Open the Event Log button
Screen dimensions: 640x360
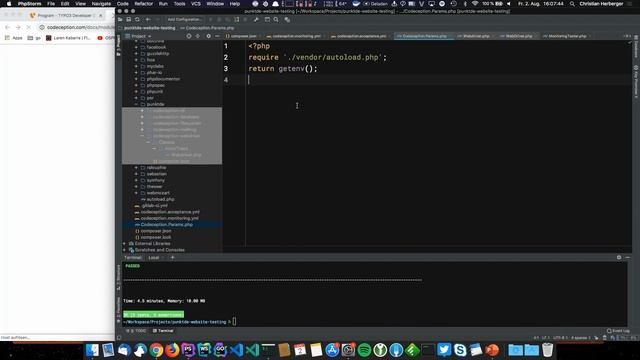coord(618,331)
